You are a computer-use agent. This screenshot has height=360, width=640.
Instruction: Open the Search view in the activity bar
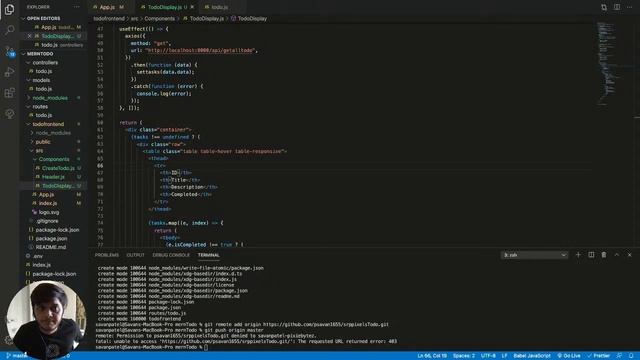tap(9, 30)
